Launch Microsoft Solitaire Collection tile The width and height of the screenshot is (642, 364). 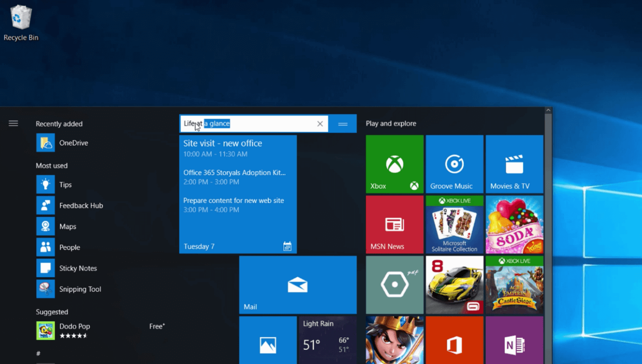(x=454, y=224)
